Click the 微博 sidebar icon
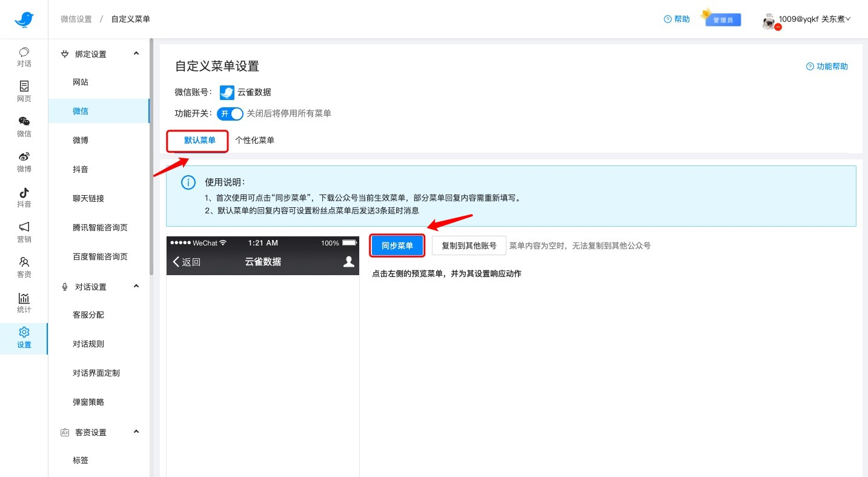 coord(24,162)
